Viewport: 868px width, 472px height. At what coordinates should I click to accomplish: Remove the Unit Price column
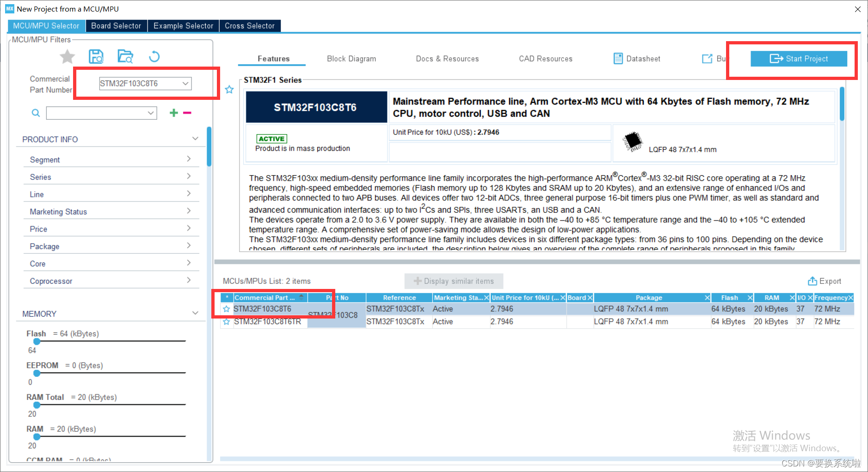(x=563, y=298)
